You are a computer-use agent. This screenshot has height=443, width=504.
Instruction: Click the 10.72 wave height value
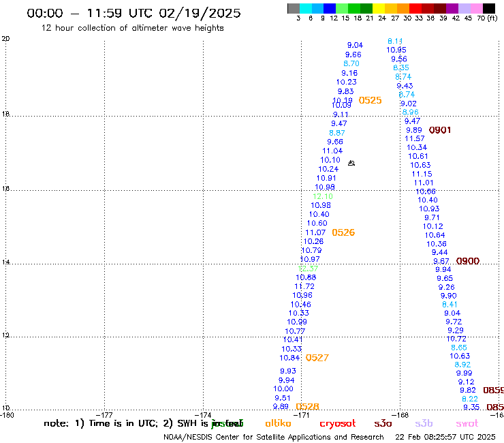tap(456, 339)
